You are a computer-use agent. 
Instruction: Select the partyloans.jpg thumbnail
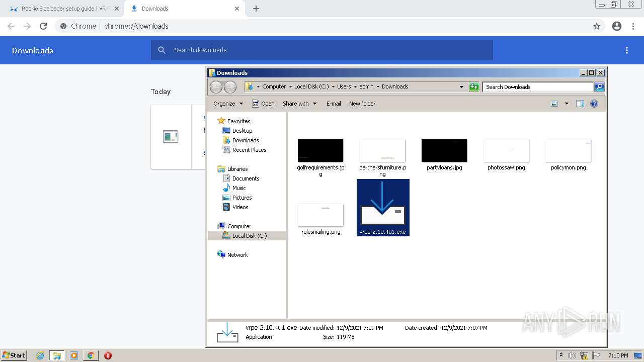point(444,151)
